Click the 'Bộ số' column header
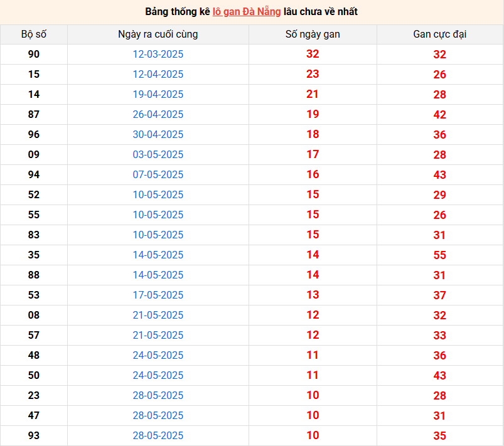 34,35
